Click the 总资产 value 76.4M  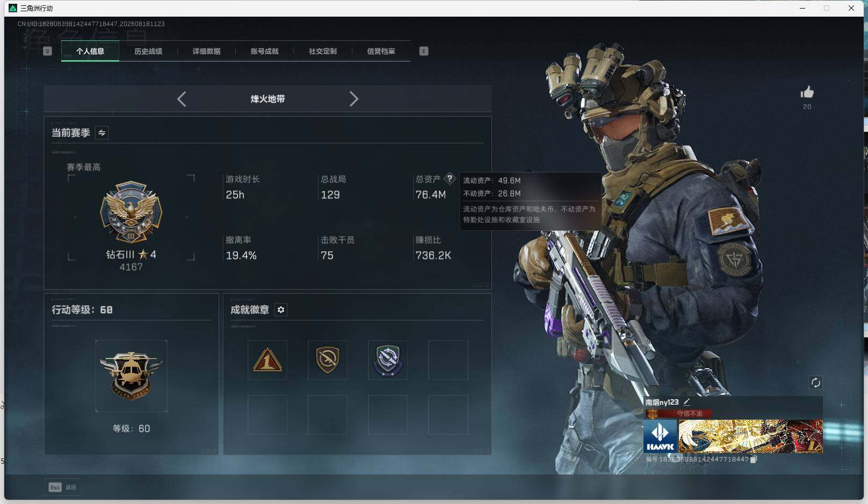[x=431, y=195]
